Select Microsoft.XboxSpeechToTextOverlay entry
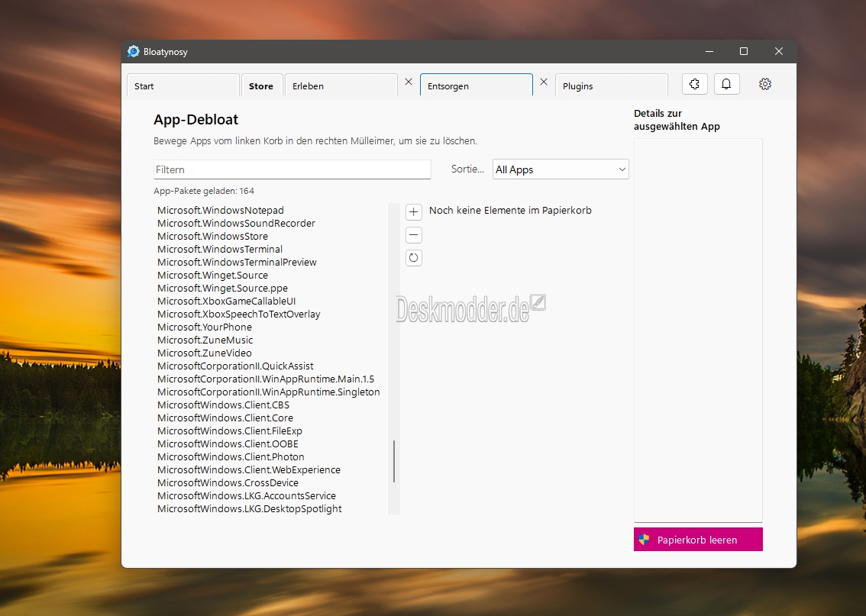 [x=238, y=314]
